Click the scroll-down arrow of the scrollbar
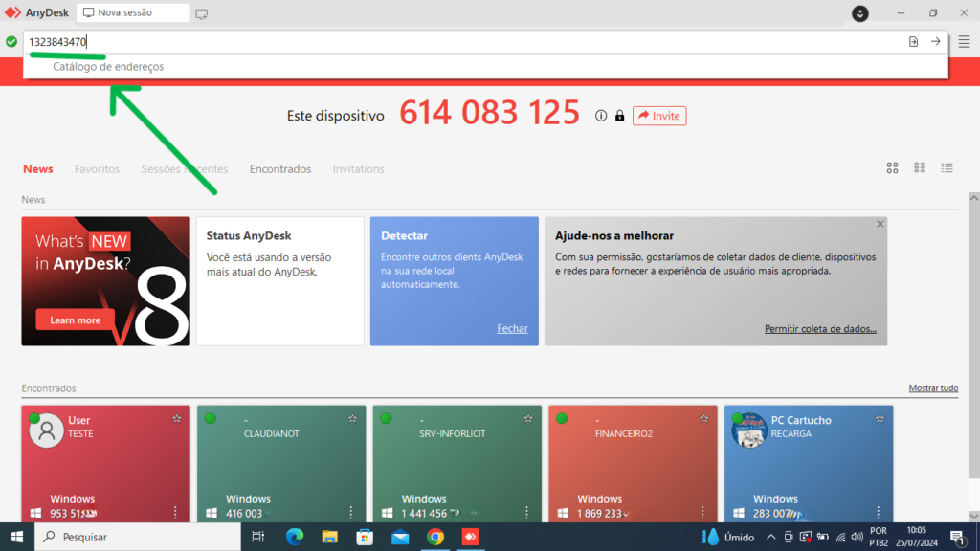Viewport: 980px width, 551px height. (973, 516)
